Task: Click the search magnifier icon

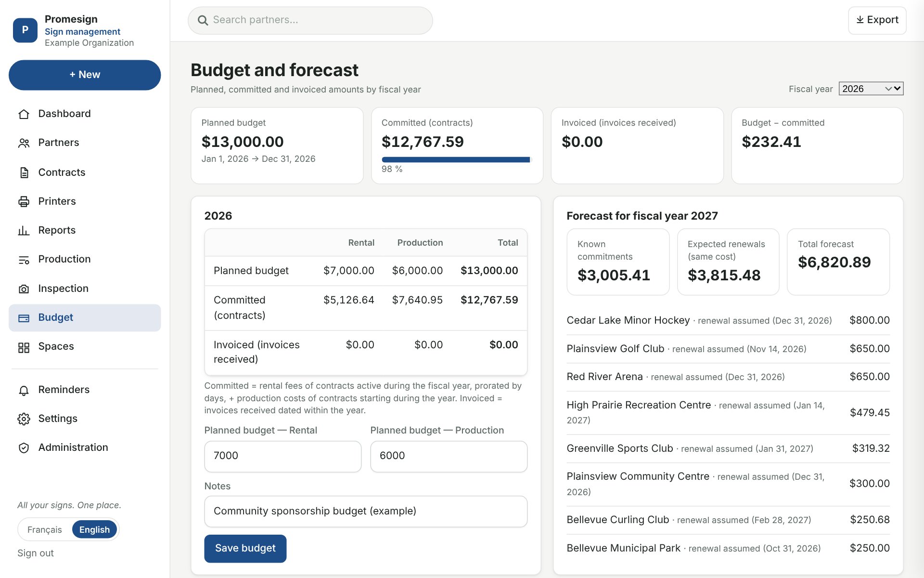Action: (203, 20)
